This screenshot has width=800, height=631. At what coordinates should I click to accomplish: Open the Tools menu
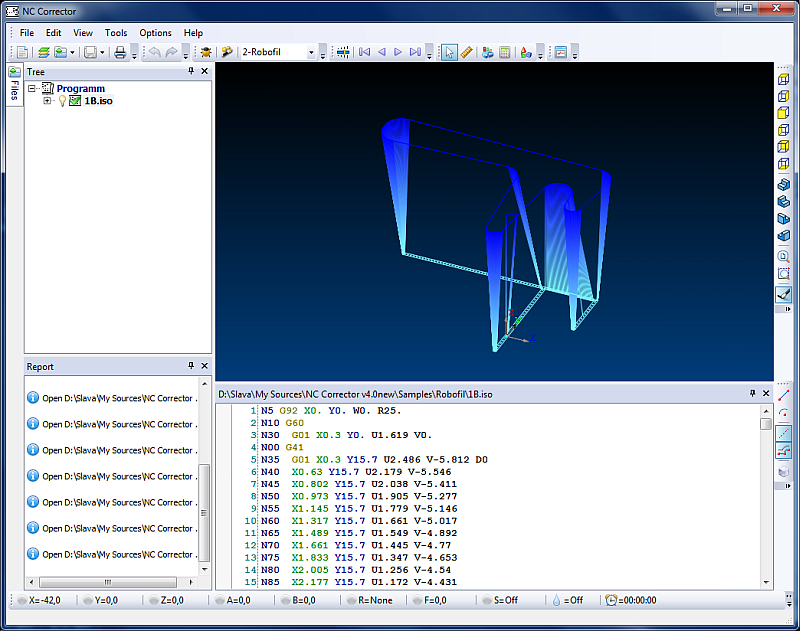(116, 33)
